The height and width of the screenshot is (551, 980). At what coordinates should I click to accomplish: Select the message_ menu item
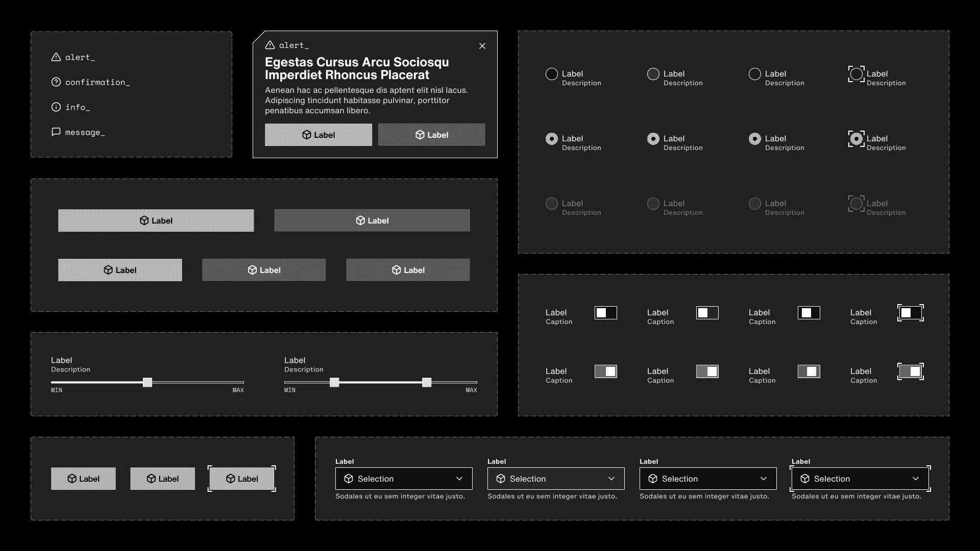85,132
